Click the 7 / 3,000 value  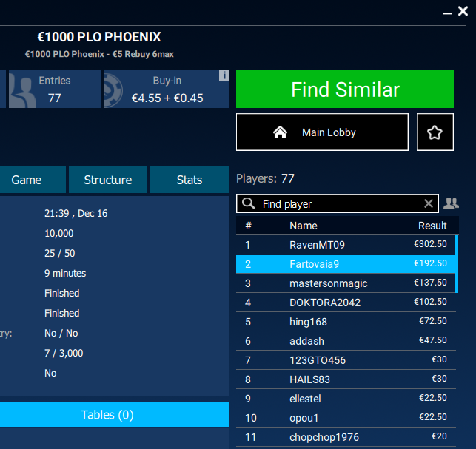tap(64, 353)
